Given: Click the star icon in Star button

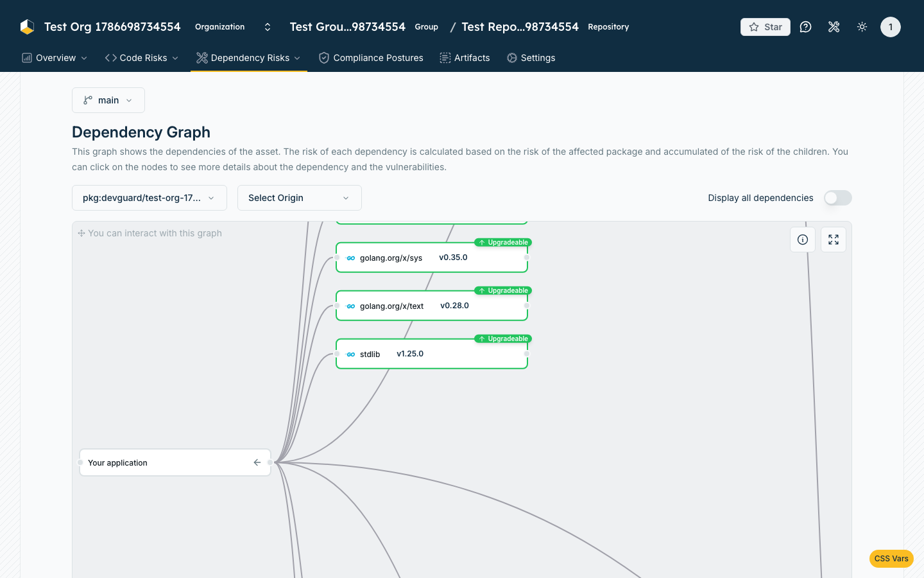Looking at the screenshot, I should click(754, 27).
